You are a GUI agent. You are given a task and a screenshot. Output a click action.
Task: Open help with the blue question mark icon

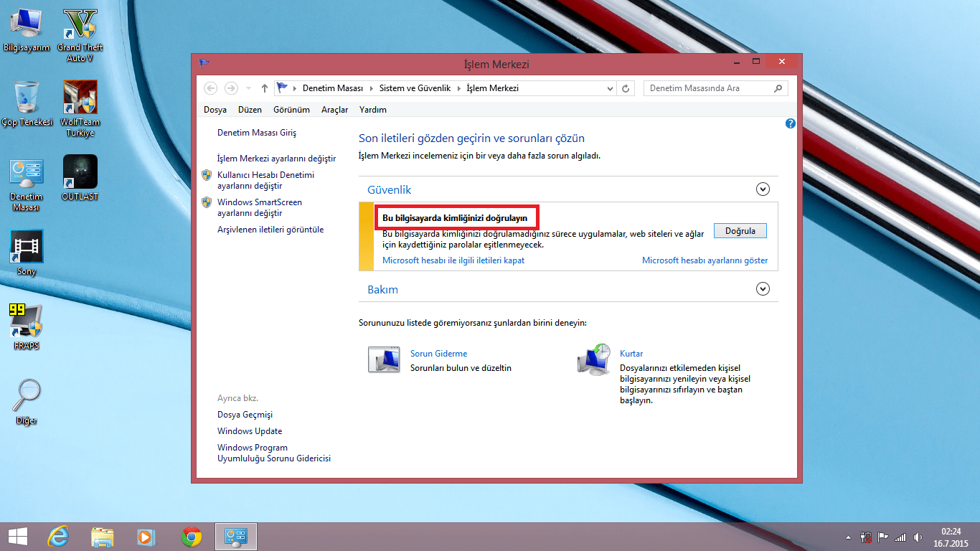click(x=791, y=123)
